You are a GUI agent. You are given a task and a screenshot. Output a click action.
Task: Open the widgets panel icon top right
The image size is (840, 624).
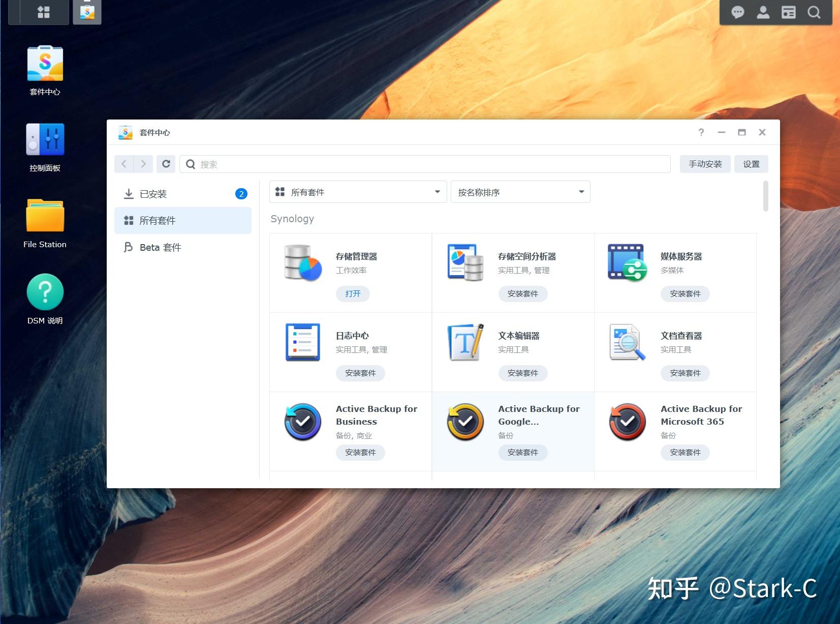click(789, 12)
